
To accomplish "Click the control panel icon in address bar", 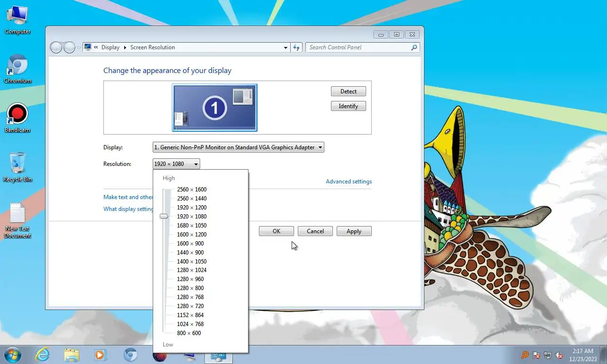I will pyautogui.click(x=88, y=47).
